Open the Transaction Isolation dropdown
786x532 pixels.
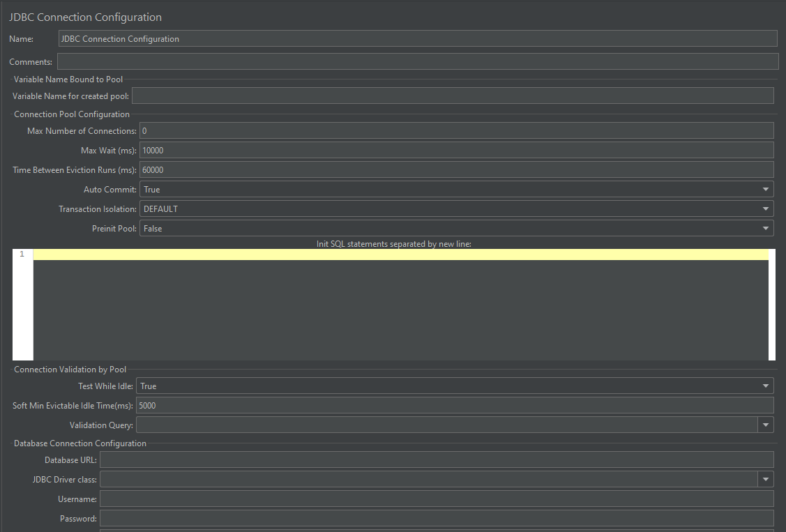pyautogui.click(x=456, y=209)
